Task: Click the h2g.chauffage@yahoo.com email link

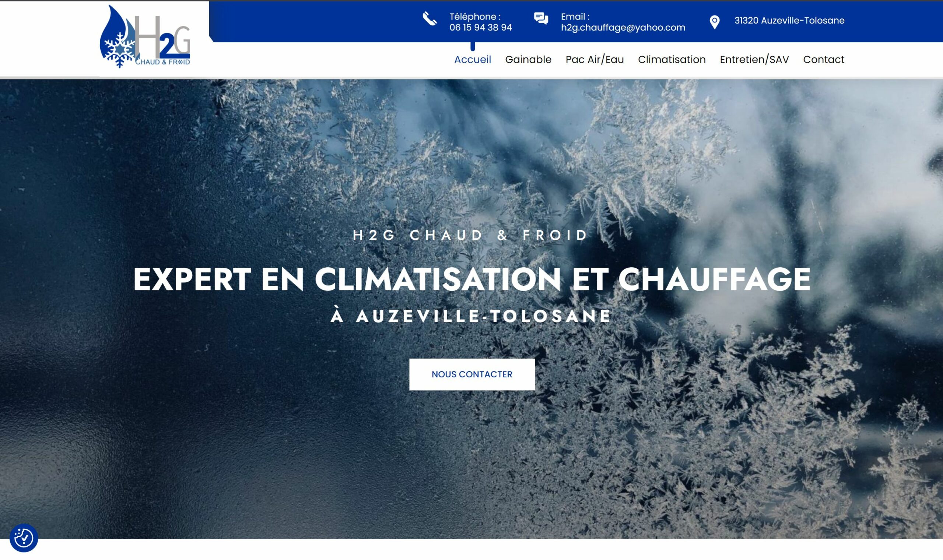Action: [x=623, y=28]
